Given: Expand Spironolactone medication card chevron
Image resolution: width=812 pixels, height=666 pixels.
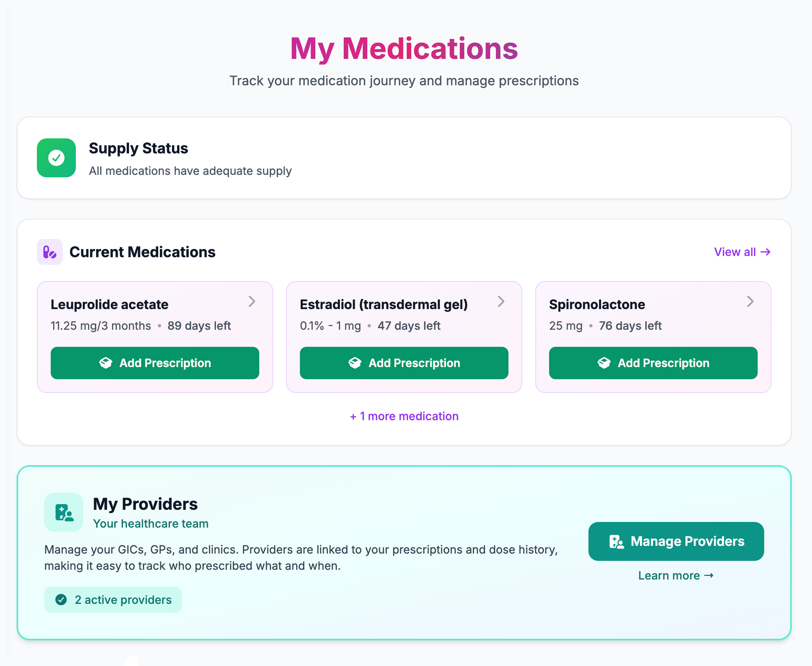Looking at the screenshot, I should (750, 302).
